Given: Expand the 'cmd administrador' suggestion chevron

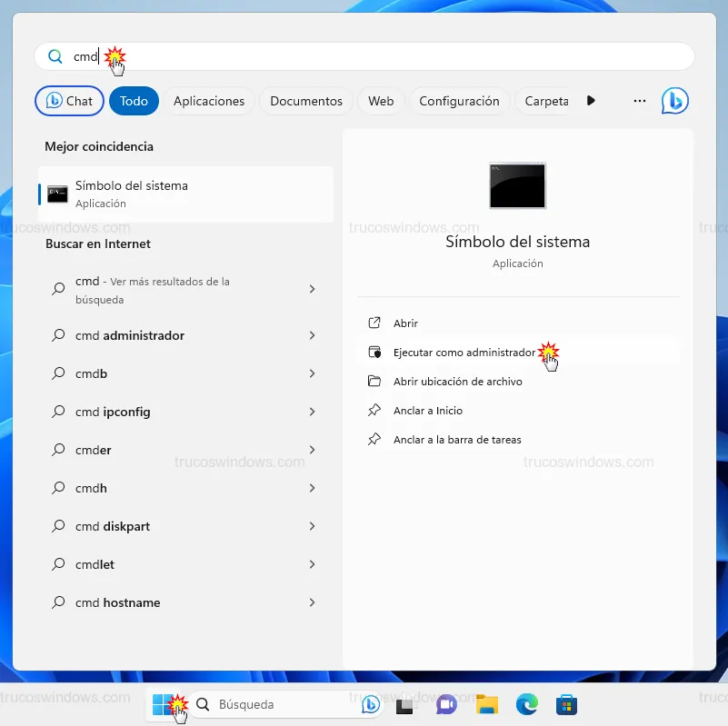Looking at the screenshot, I should click(312, 335).
